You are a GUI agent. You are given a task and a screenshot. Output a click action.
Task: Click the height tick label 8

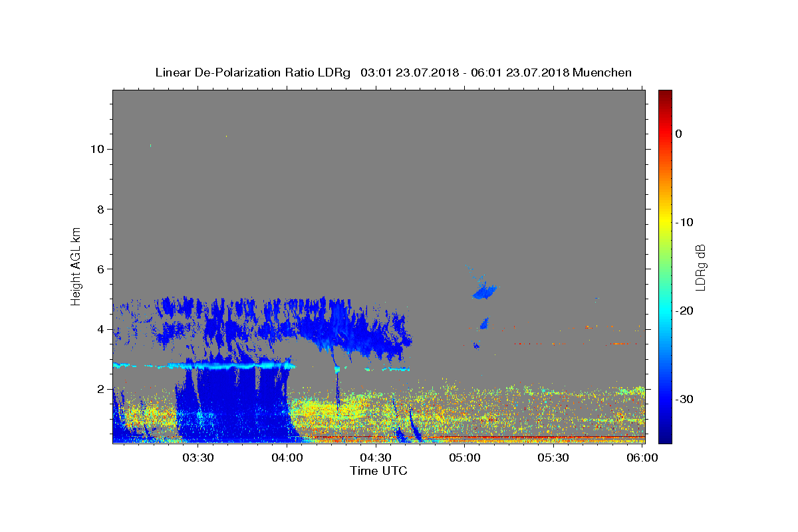tap(100, 209)
